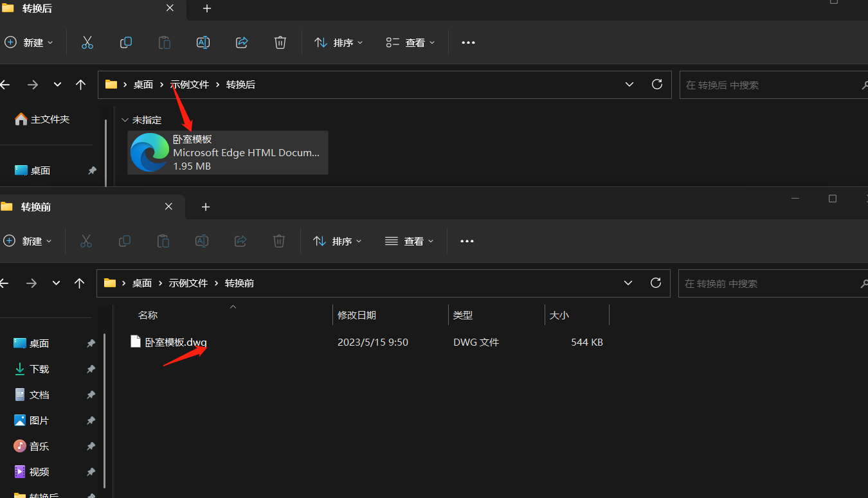This screenshot has width=868, height=498.
Task: Click the folder icon in 转换前 address bar
Action: (110, 283)
